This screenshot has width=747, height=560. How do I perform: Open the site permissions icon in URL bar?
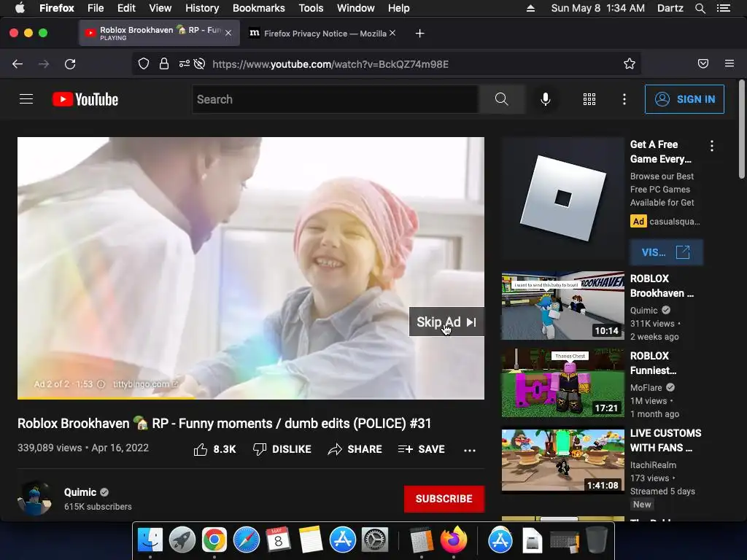click(184, 64)
